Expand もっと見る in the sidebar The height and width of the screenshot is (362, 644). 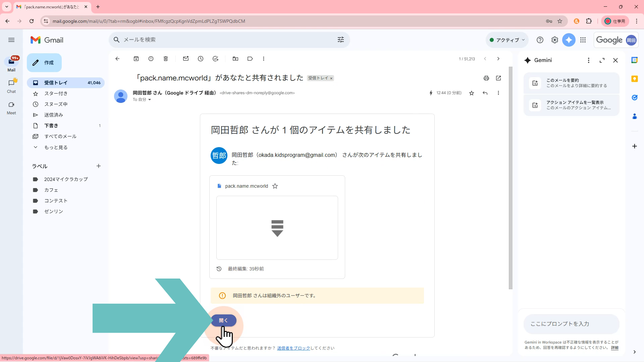coord(56,147)
